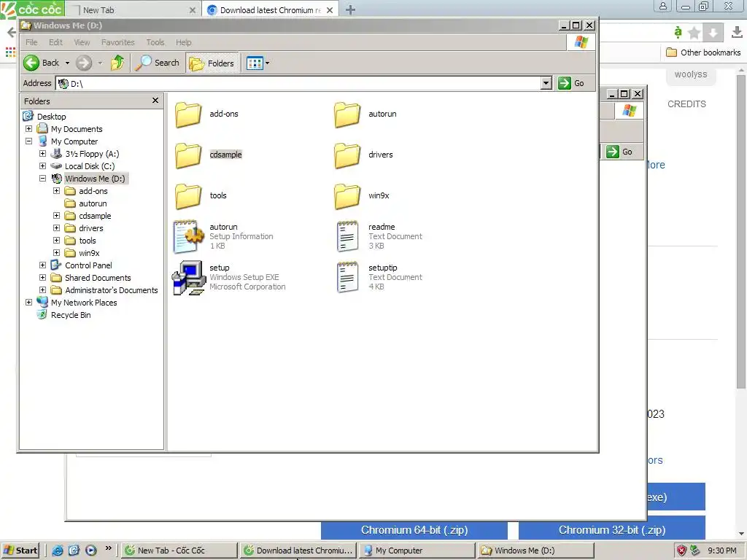The image size is (747, 560).
Task: Click the Go button beside Address bar
Action: click(571, 83)
